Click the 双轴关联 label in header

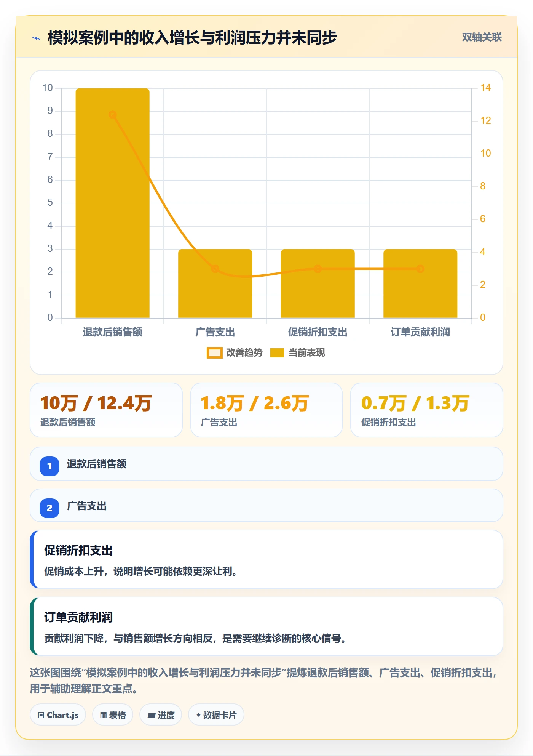[x=482, y=37]
